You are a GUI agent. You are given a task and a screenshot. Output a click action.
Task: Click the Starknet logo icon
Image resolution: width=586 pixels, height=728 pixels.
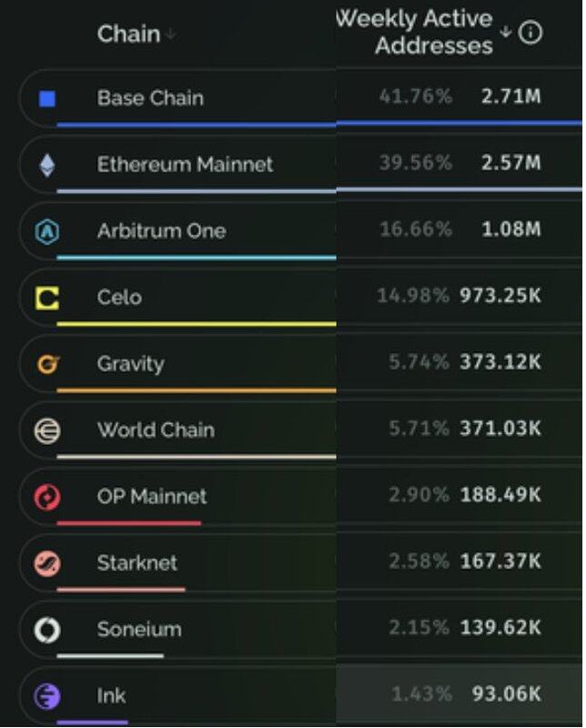pyautogui.click(x=47, y=563)
